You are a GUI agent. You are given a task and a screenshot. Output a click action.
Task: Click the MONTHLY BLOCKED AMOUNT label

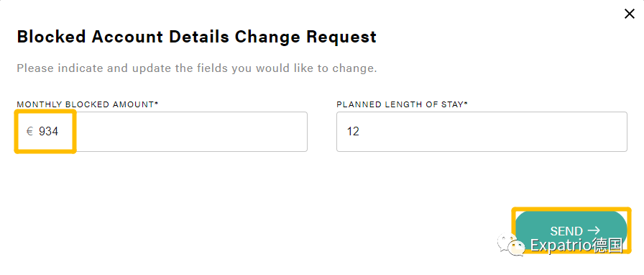point(86,104)
